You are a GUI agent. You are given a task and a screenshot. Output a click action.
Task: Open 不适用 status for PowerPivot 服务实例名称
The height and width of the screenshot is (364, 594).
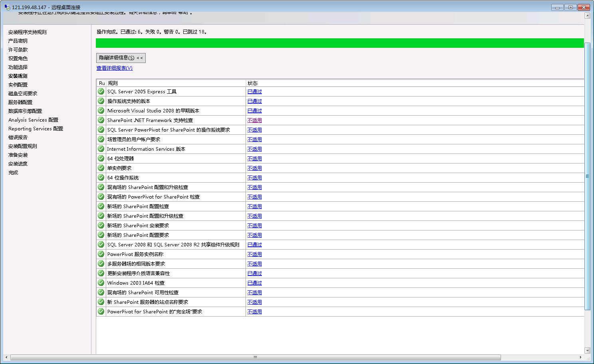(x=255, y=254)
